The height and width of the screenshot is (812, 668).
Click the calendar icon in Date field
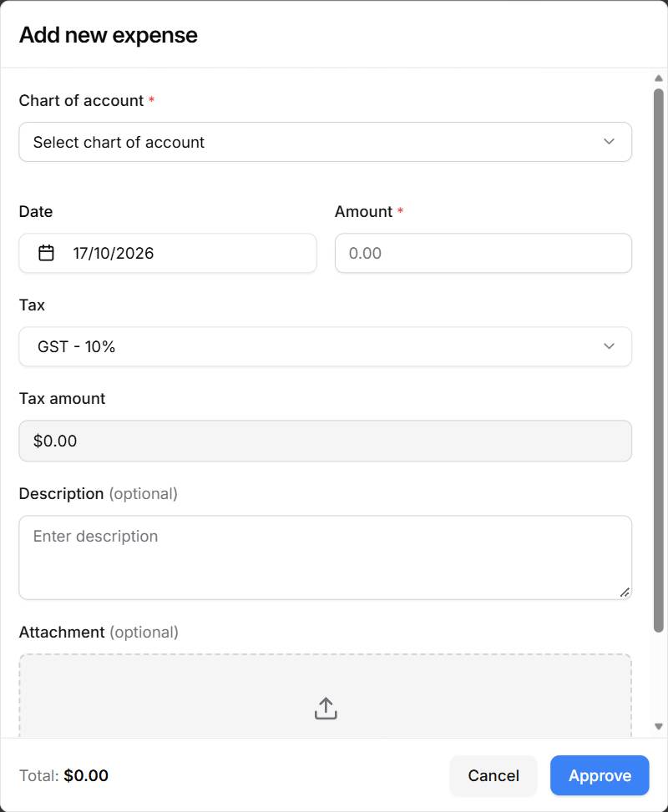coord(46,253)
